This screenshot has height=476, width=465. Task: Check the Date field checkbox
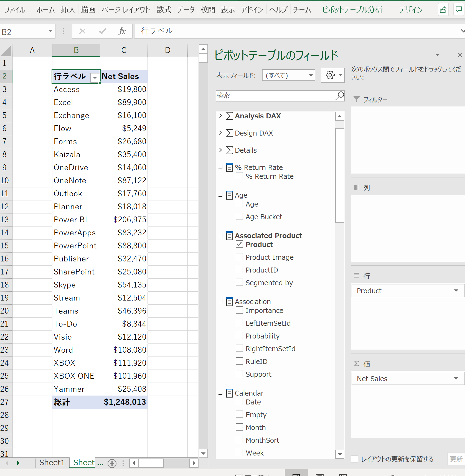coord(239,402)
